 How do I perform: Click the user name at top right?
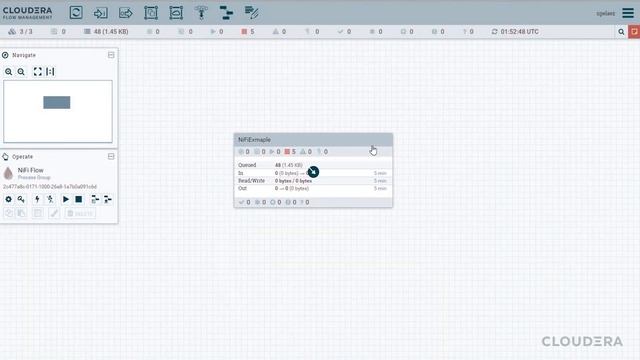(605, 13)
